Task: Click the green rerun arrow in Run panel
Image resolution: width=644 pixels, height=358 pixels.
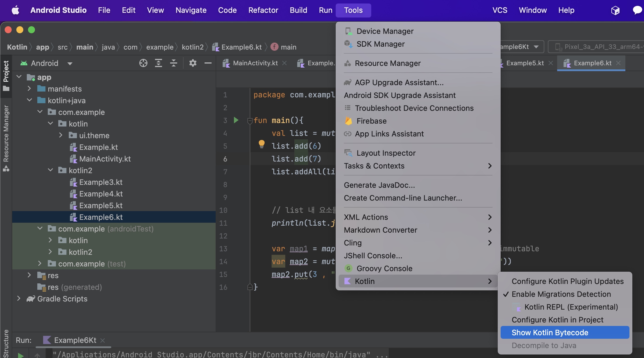Action: 20,355
